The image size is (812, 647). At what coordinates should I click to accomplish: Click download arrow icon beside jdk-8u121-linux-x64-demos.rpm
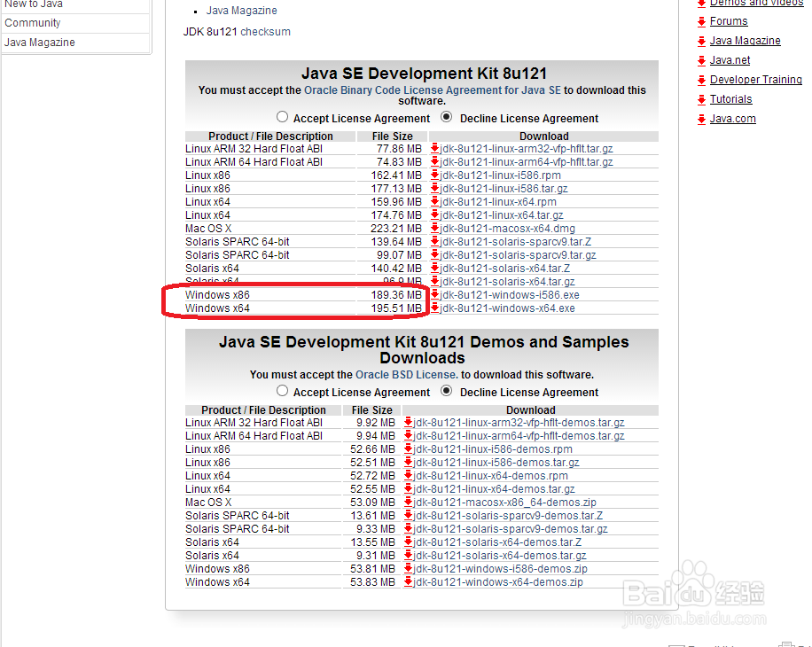click(x=408, y=476)
